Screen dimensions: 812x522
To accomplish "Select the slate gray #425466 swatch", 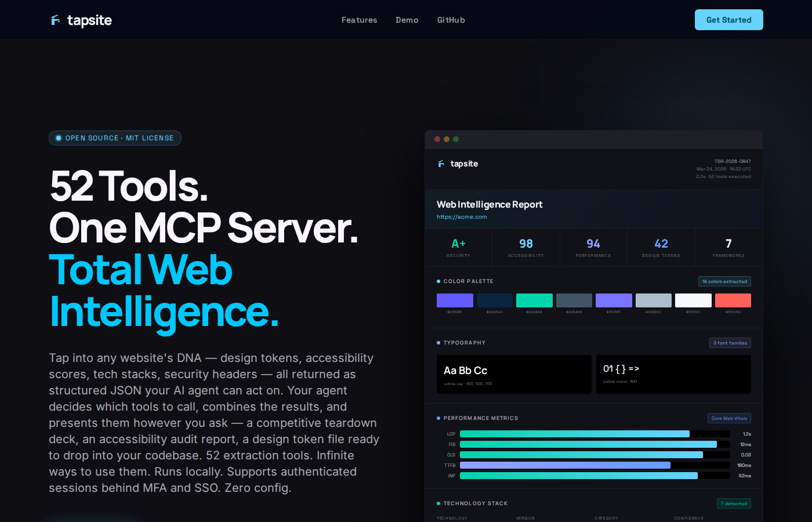I will 574,300.
